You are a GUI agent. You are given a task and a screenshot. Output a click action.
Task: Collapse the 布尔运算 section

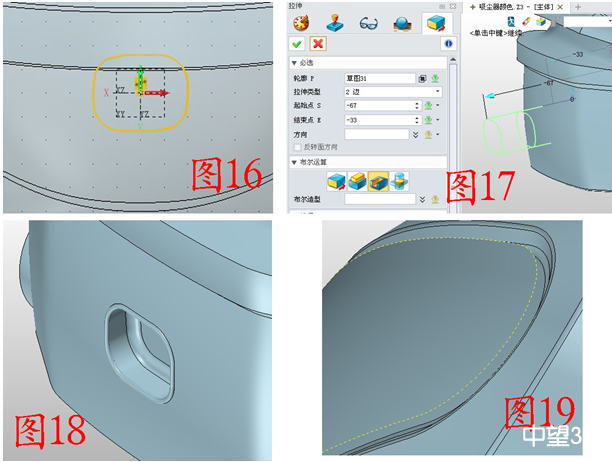pos(295,162)
